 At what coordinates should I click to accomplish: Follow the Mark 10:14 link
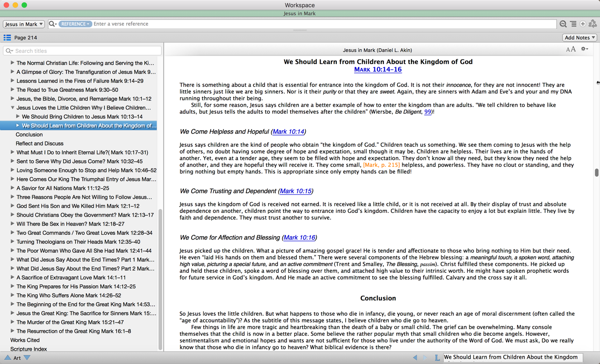[288, 131]
